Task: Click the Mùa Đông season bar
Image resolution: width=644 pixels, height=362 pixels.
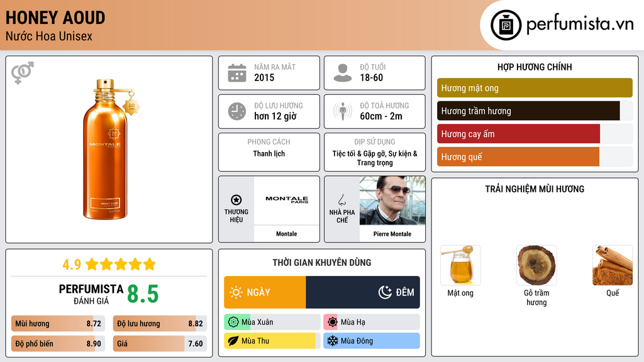Action: [x=372, y=341]
